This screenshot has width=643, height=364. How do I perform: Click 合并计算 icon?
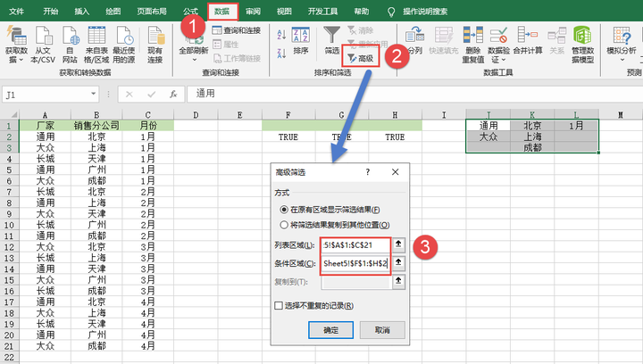528,35
